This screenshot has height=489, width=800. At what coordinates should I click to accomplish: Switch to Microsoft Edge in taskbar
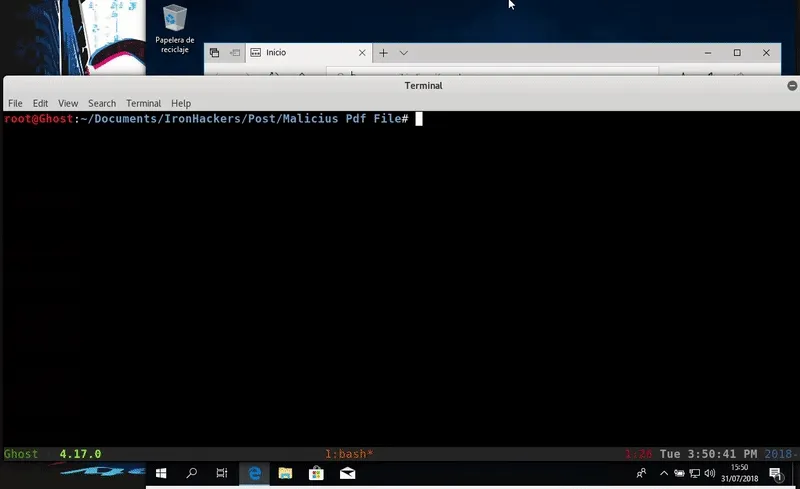pos(254,473)
